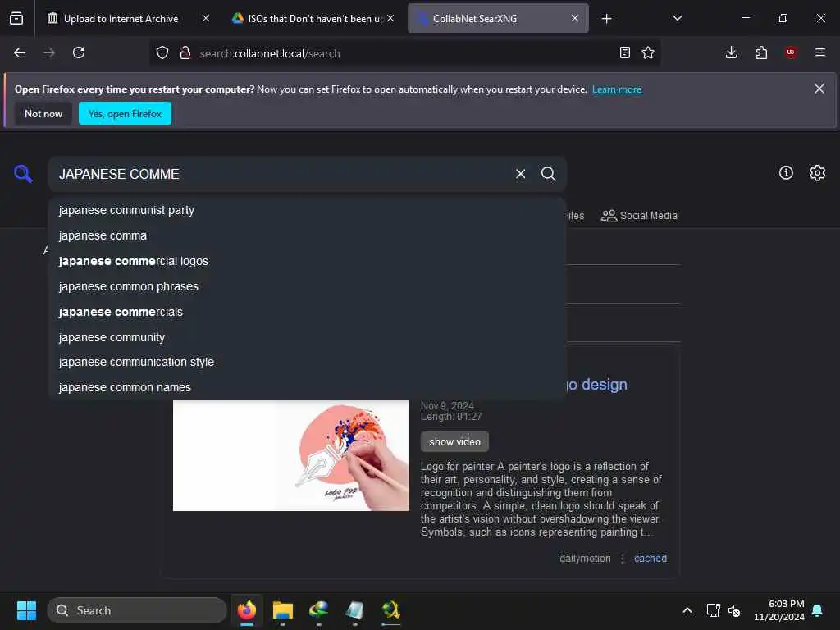Open result options three-dot menu
The width and height of the screenshot is (840, 630).
point(623,558)
